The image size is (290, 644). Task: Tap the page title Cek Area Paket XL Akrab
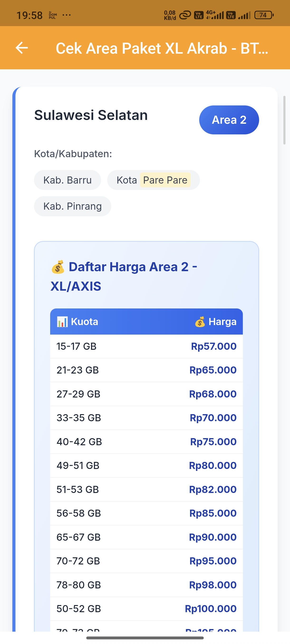tap(162, 48)
